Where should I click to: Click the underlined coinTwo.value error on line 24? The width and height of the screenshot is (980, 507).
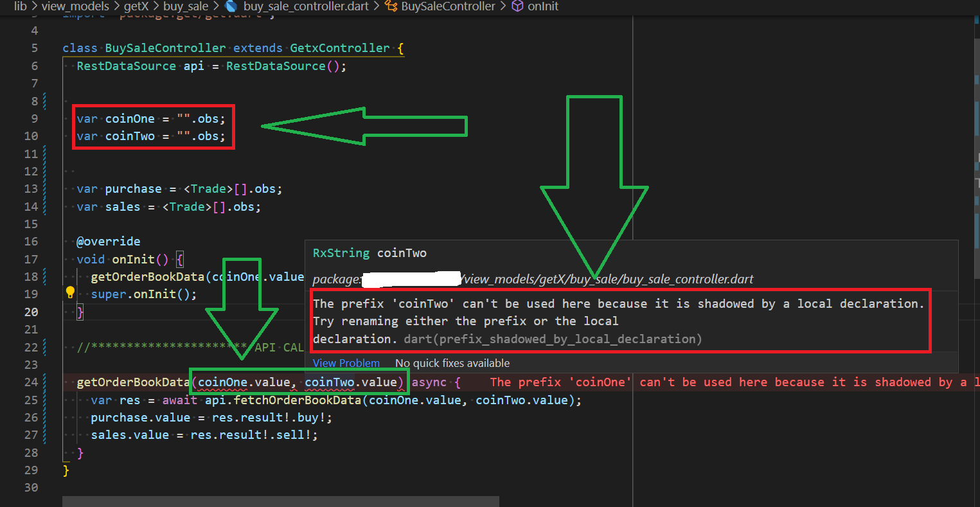353,382
